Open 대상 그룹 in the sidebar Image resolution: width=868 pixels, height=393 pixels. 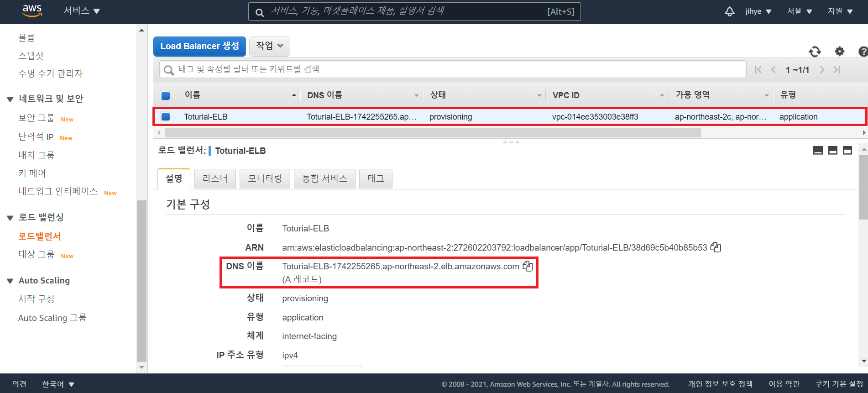pos(36,254)
